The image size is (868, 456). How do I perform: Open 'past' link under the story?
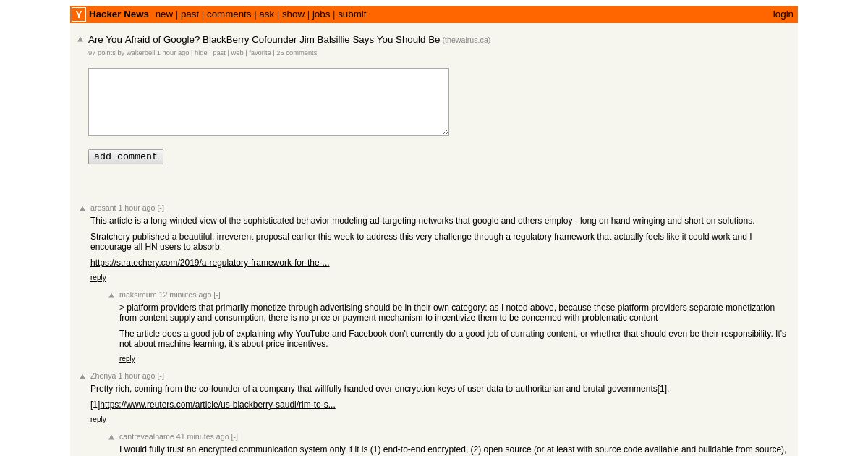pyautogui.click(x=219, y=53)
